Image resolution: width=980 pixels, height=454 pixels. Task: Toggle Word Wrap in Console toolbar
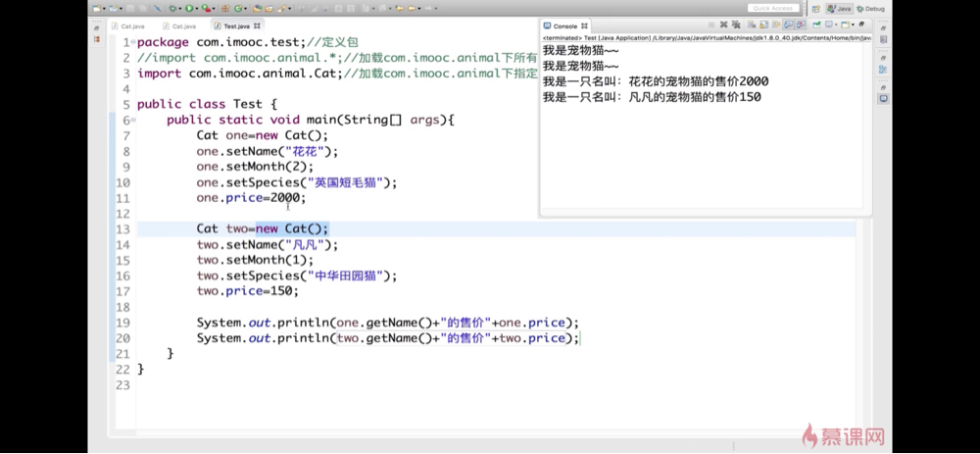point(776,25)
